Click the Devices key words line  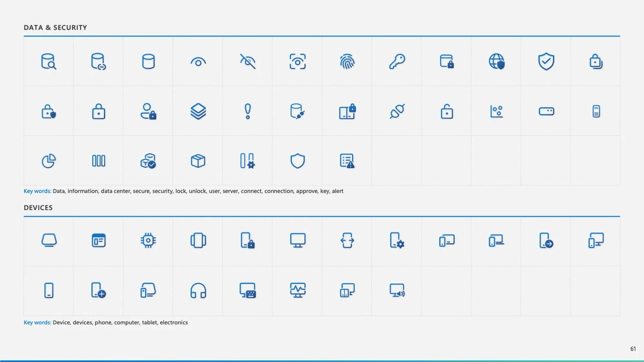pos(106,323)
